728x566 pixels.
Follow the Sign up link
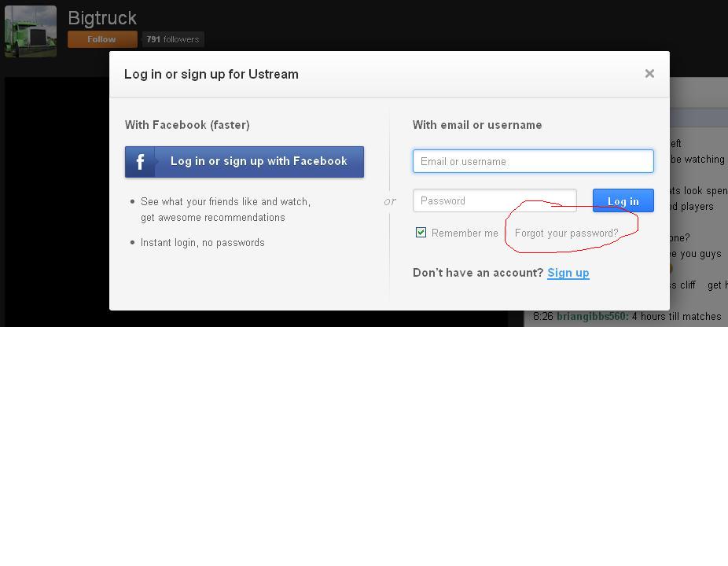click(x=568, y=273)
